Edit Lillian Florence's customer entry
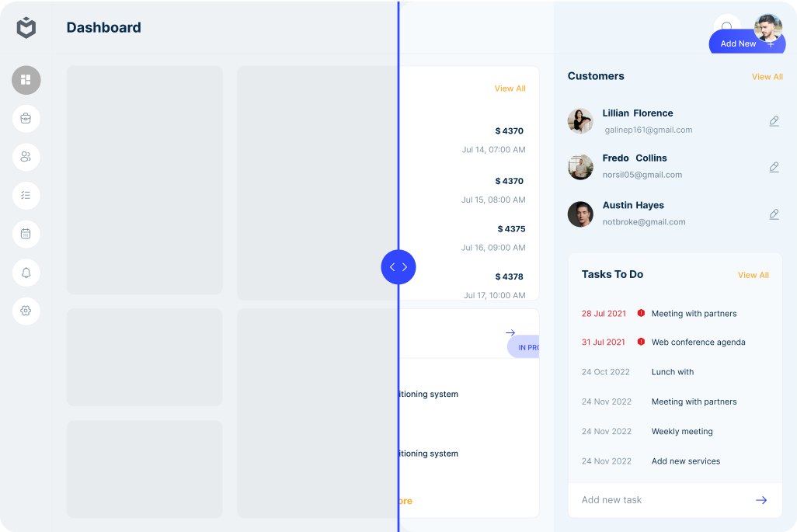This screenshot has width=797, height=532. [774, 121]
